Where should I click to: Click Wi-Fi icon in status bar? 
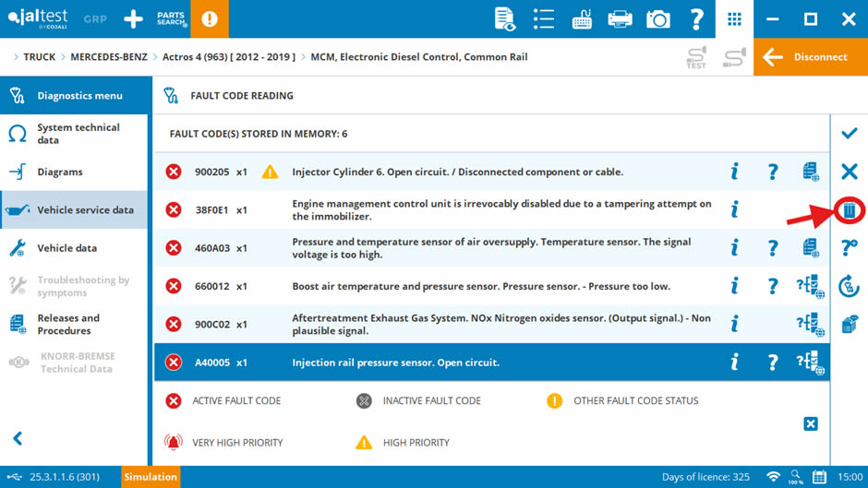[773, 477]
